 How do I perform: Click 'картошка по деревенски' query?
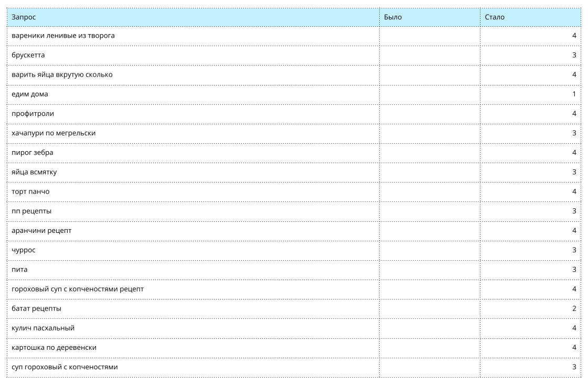(x=54, y=348)
